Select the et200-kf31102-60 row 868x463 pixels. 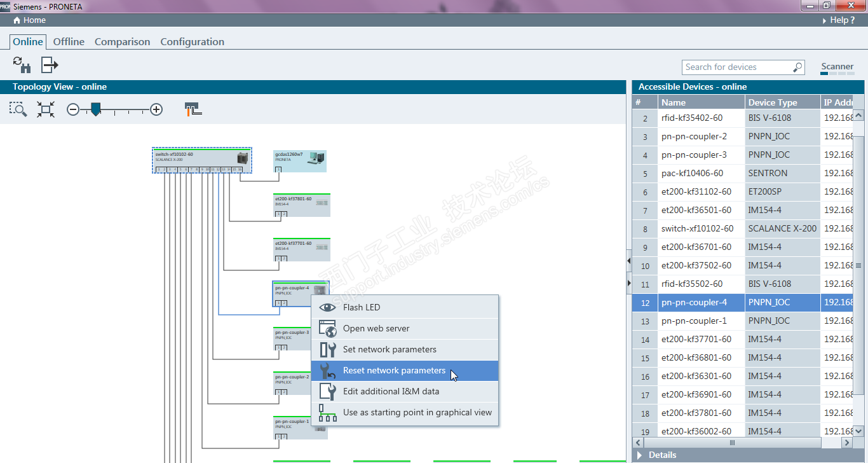(x=742, y=192)
